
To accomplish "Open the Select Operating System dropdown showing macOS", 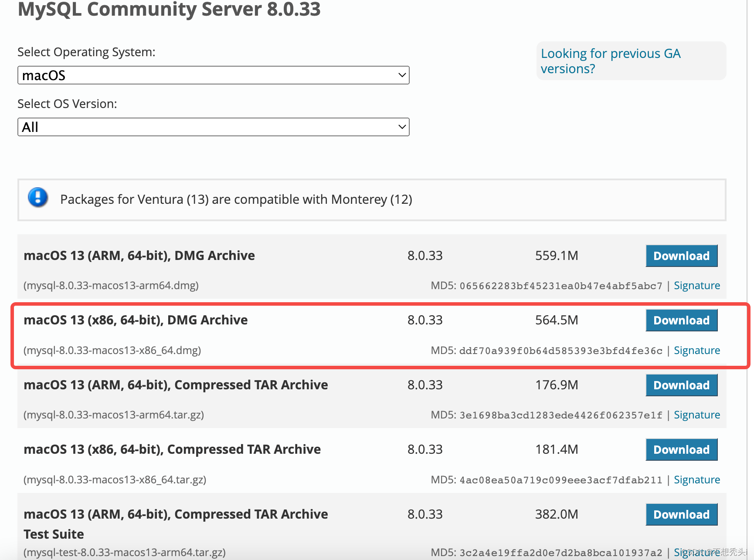I will click(x=214, y=75).
